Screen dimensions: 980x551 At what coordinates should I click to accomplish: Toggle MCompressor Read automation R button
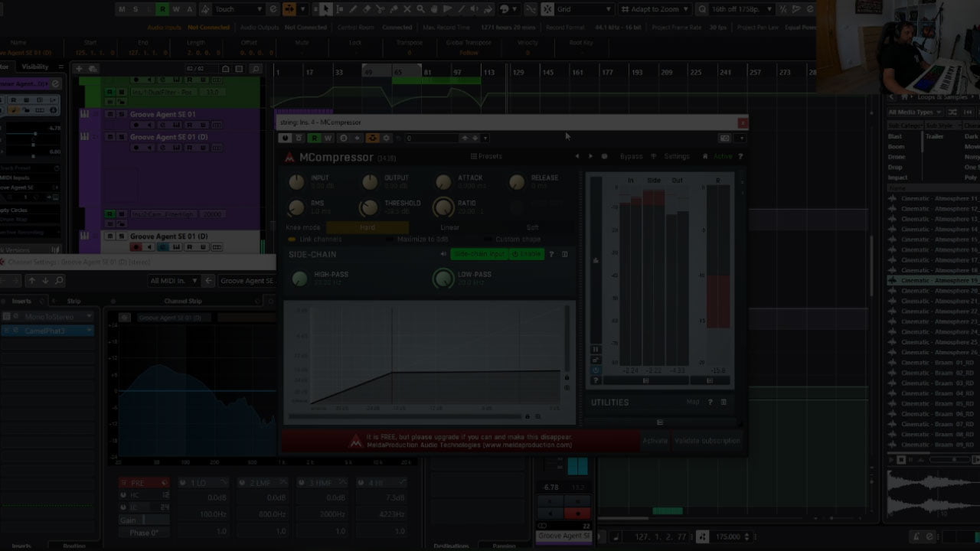[x=314, y=139]
